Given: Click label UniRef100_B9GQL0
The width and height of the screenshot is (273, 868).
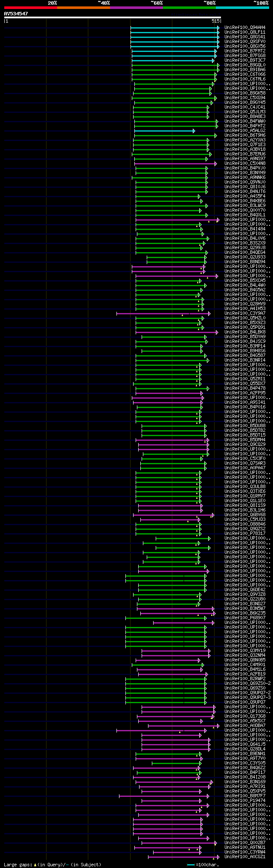Looking at the screenshot, I should pos(245,65).
